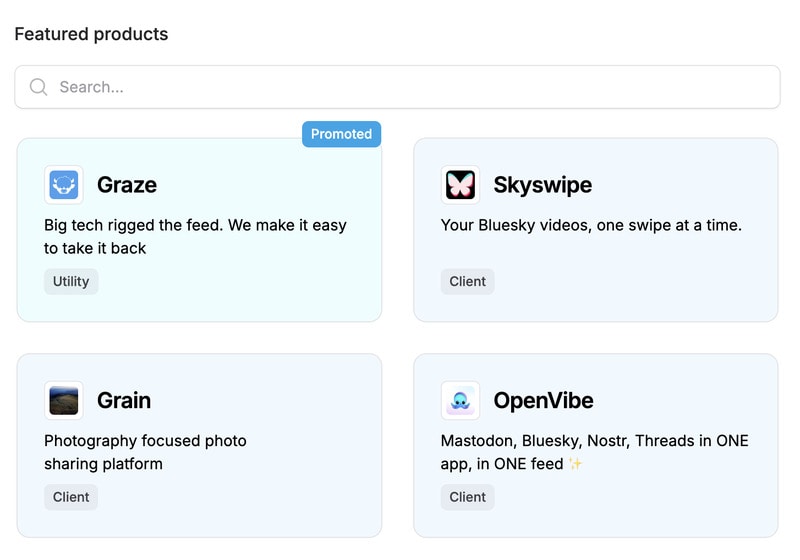Focus the Search products input field
This screenshot has height=560, width=800.
tap(400, 87)
